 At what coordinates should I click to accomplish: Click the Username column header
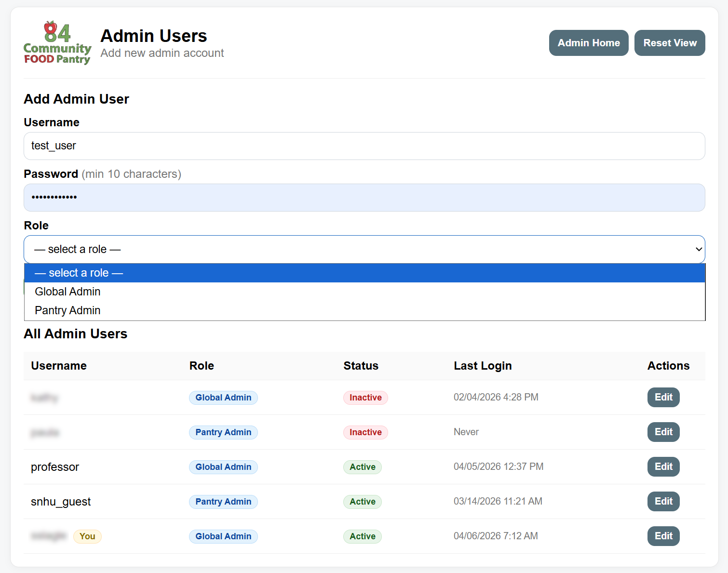(59, 366)
